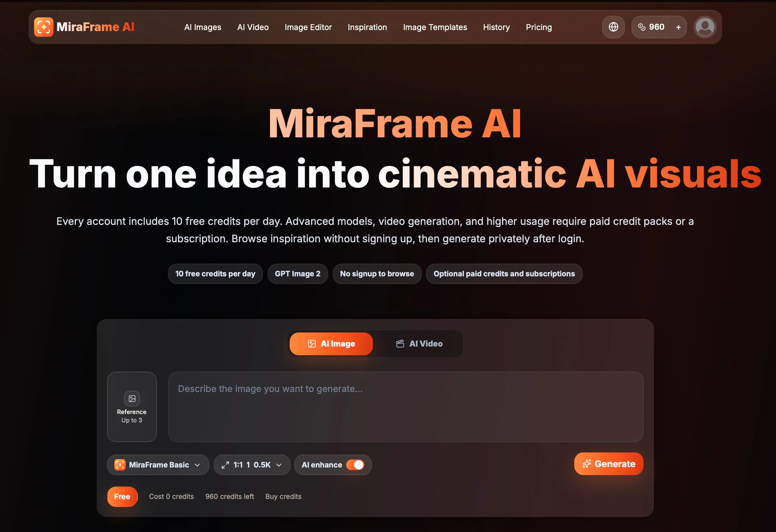Click the '960 credits left' text

(x=229, y=497)
